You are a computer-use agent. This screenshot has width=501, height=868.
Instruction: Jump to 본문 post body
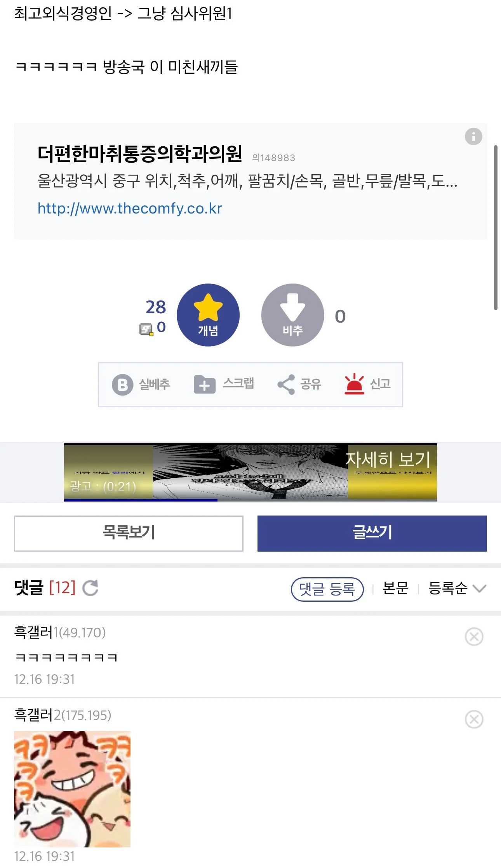click(x=395, y=588)
